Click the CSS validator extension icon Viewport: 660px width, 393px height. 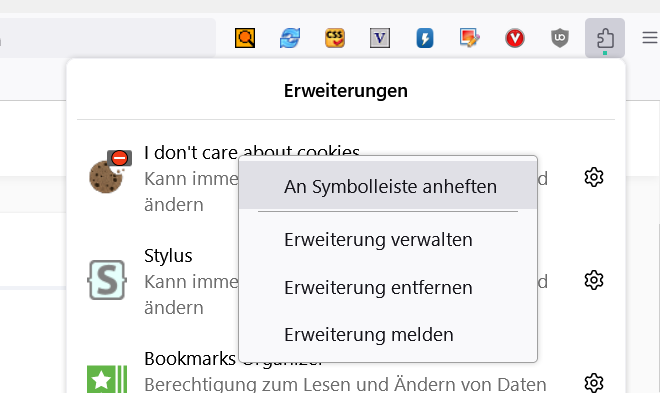point(335,38)
